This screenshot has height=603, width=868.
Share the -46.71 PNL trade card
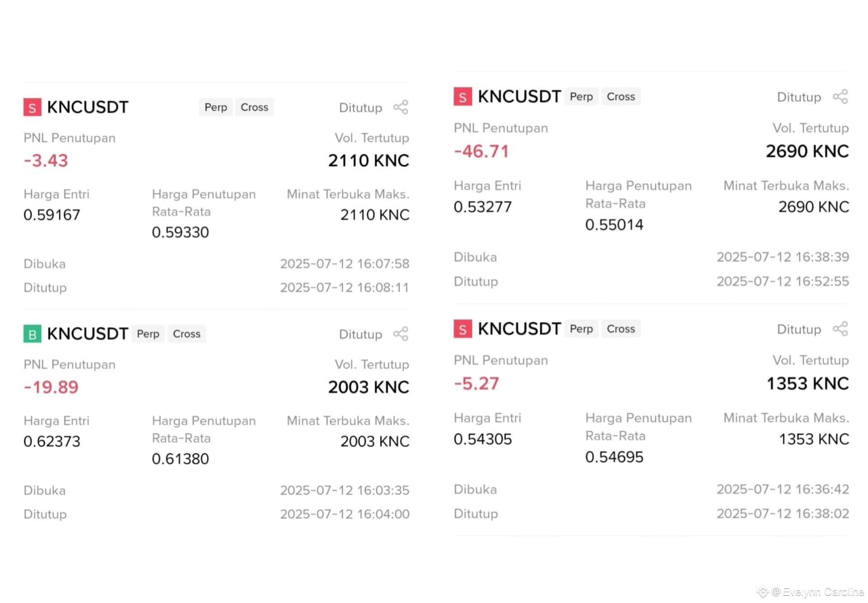(x=840, y=96)
